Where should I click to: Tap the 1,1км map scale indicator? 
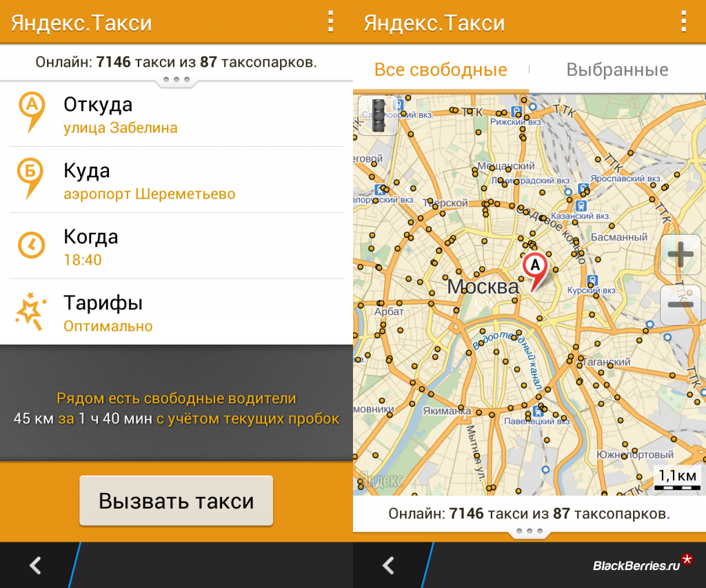pyautogui.click(x=677, y=478)
